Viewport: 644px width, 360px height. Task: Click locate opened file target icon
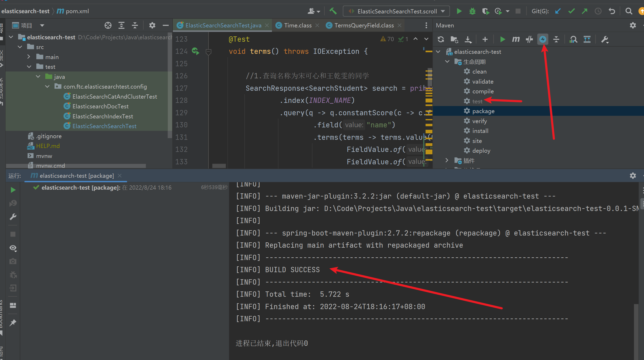pos(108,25)
